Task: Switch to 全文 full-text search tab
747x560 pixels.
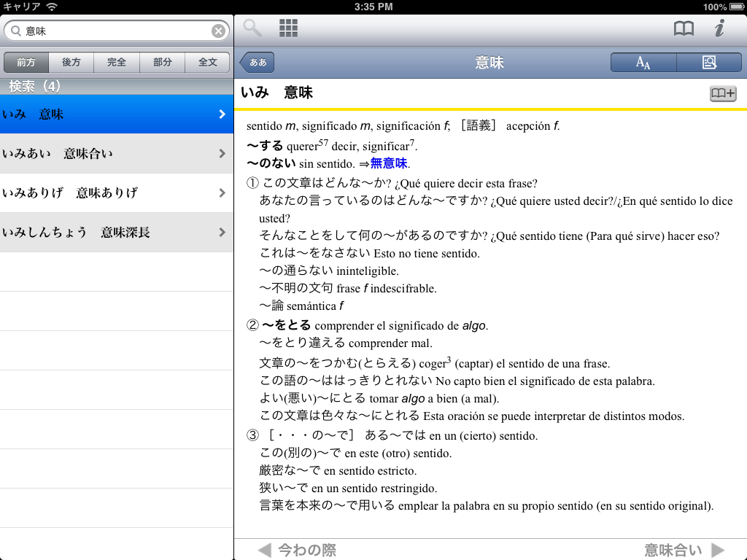Action: tap(208, 63)
